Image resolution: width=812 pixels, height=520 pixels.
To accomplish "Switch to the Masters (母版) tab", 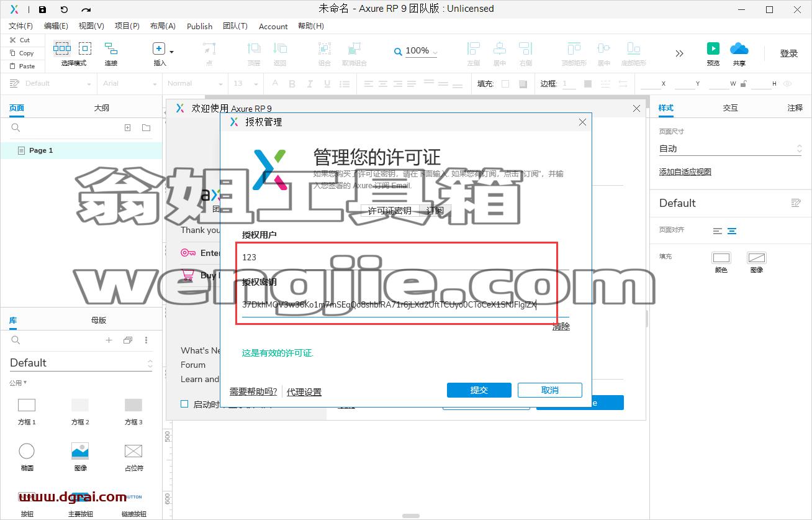I will pos(99,321).
